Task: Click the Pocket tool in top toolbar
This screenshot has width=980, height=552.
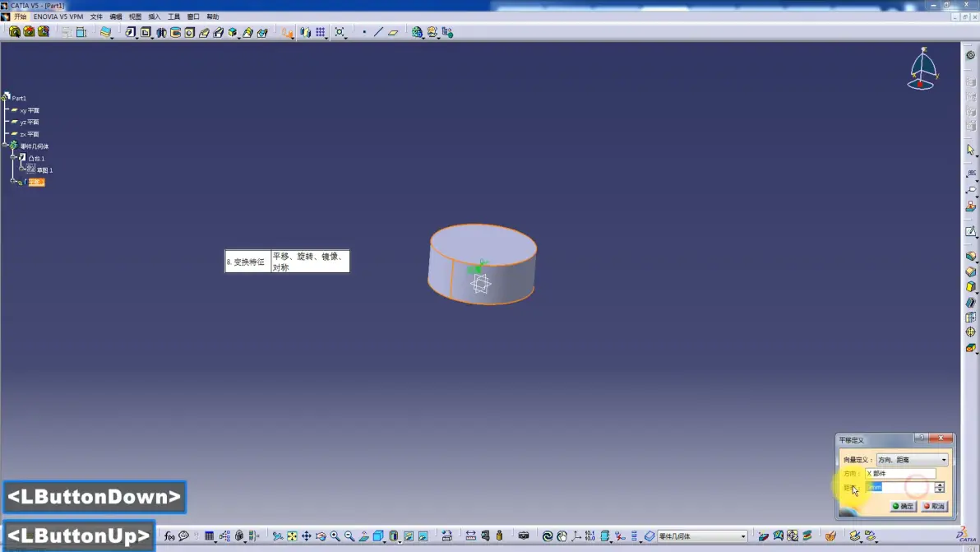Action: pos(146,32)
